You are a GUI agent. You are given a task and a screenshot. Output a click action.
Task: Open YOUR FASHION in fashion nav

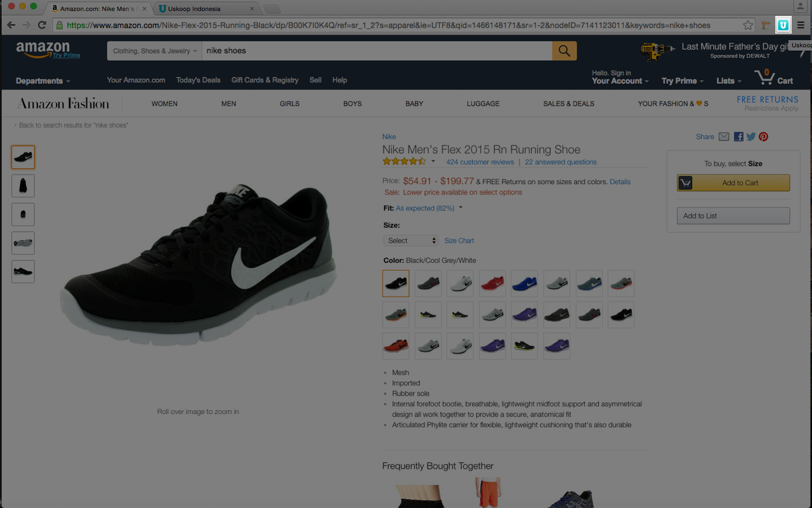pyautogui.click(x=673, y=104)
